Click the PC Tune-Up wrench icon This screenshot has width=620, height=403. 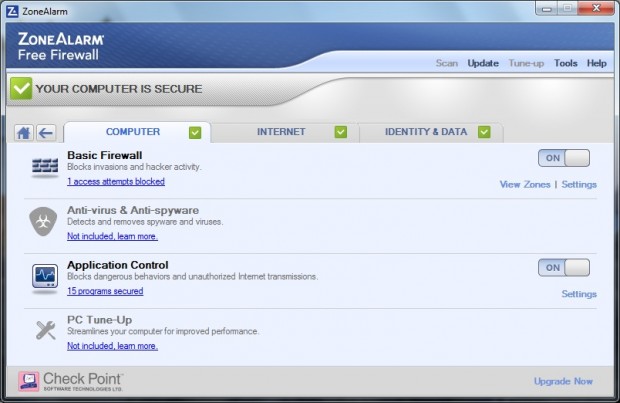coord(45,331)
